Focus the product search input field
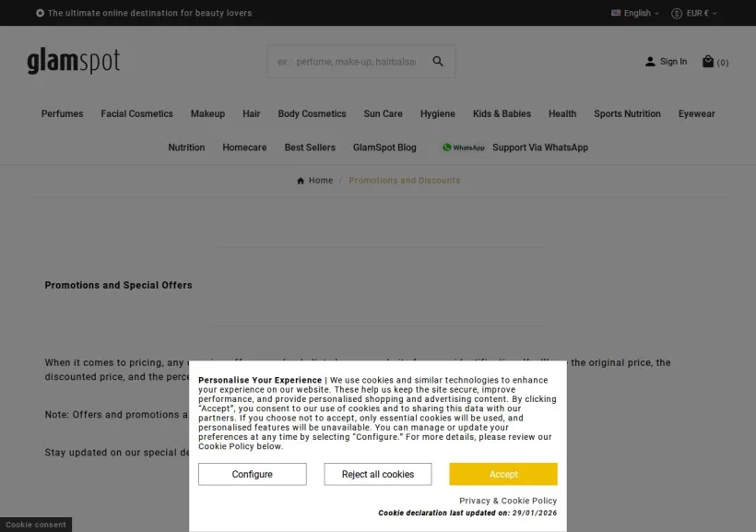The height and width of the screenshot is (532, 756). click(x=348, y=62)
